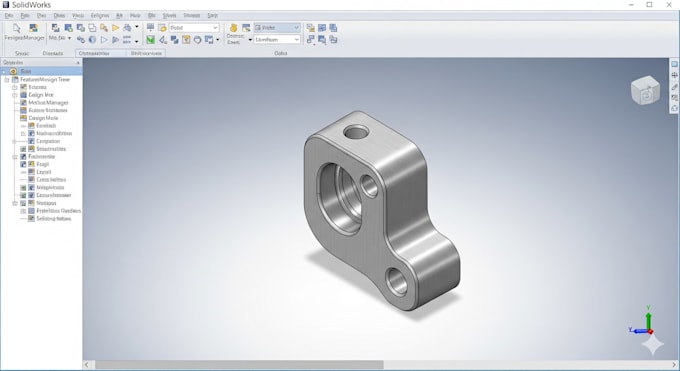Click the view orientation cube
680x371 pixels.
[x=645, y=90]
